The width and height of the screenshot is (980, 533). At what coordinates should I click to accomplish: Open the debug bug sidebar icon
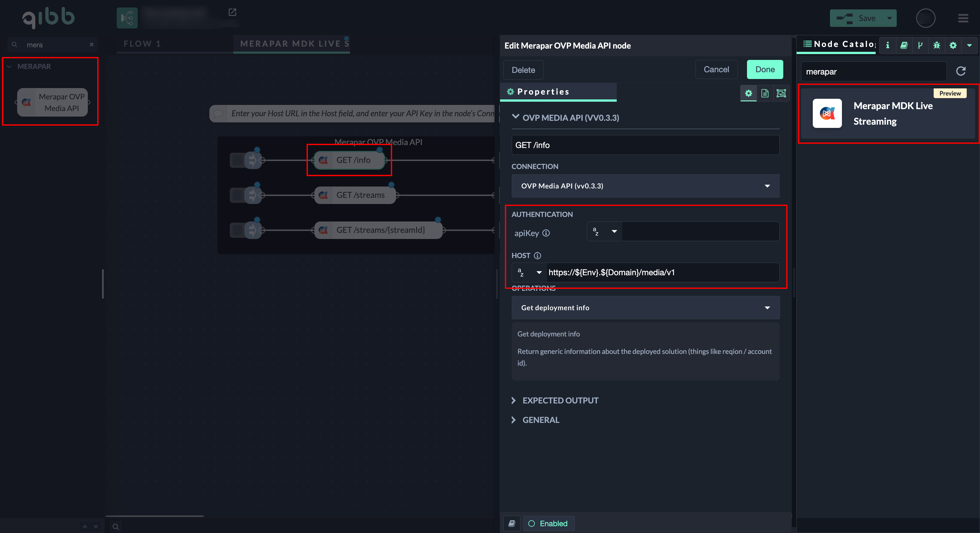pyautogui.click(x=936, y=45)
